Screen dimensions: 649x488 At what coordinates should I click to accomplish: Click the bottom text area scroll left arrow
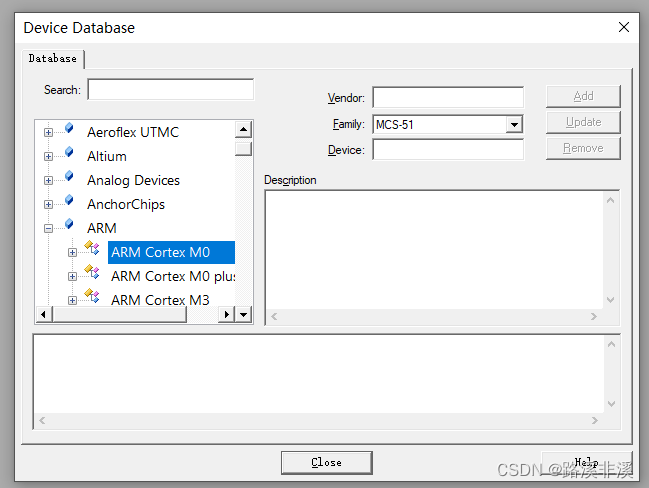(42, 421)
